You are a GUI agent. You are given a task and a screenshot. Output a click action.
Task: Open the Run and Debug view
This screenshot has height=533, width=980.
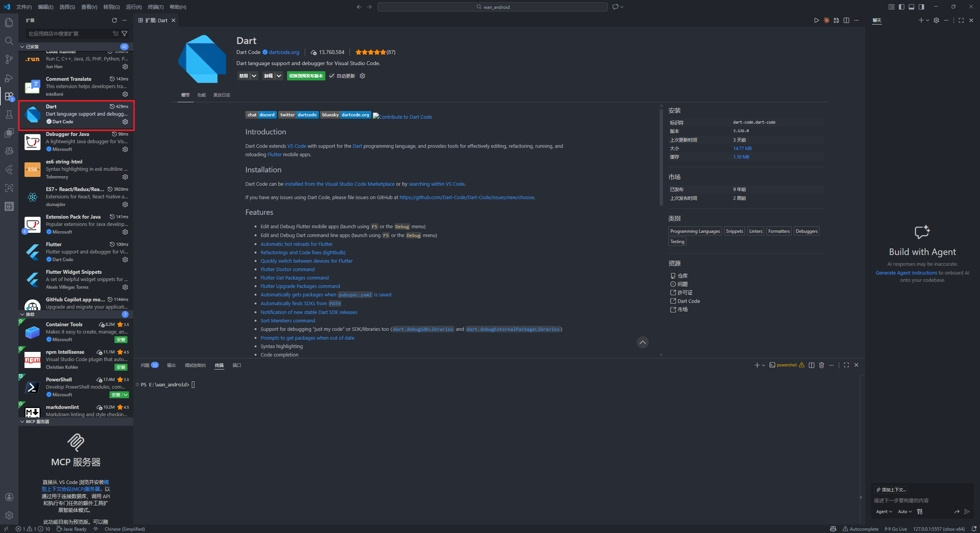9,78
